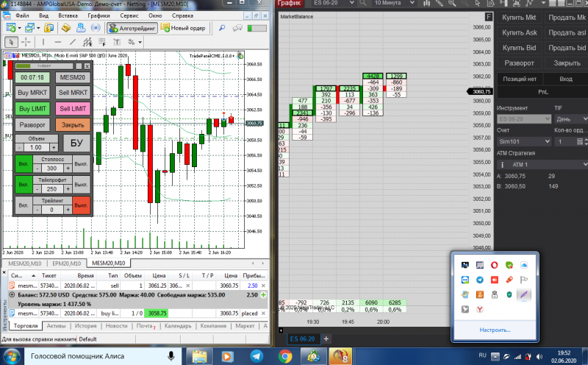Screen dimensions: 588x365
Task: Click the Sell LIMIT button
Action: [73, 109]
